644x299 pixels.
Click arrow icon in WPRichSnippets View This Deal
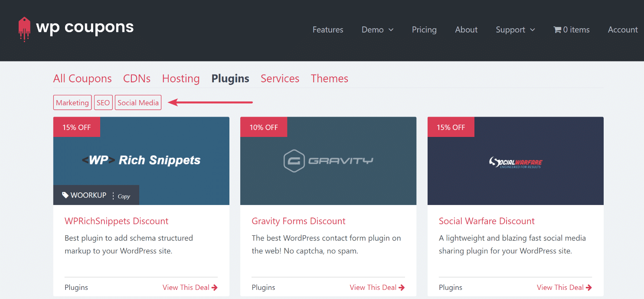(x=215, y=287)
